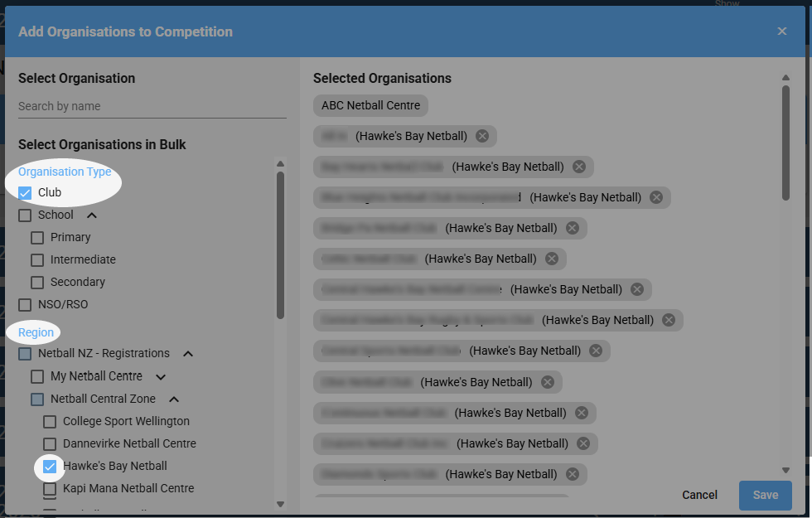Screen dimensions: 812x518
Task: Collapse the School sub-types list
Action: coord(92,215)
